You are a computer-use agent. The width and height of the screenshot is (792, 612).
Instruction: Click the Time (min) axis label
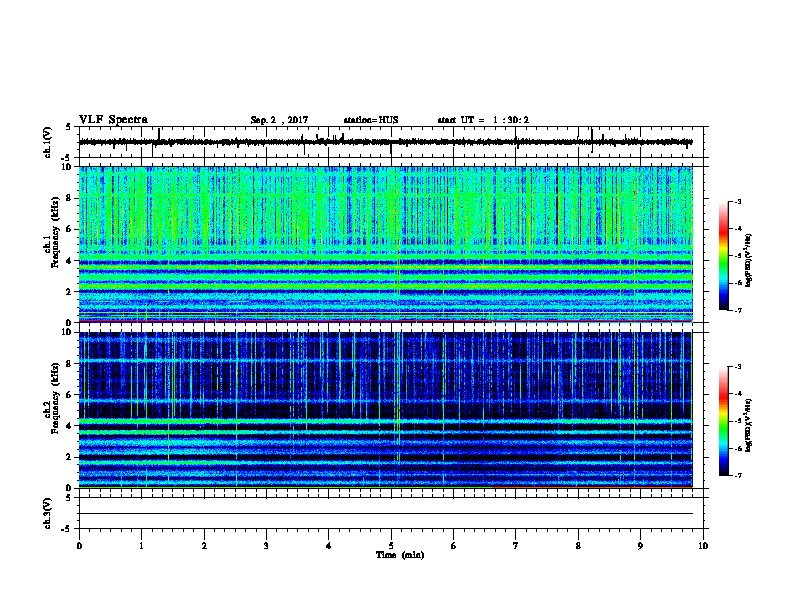[400, 555]
